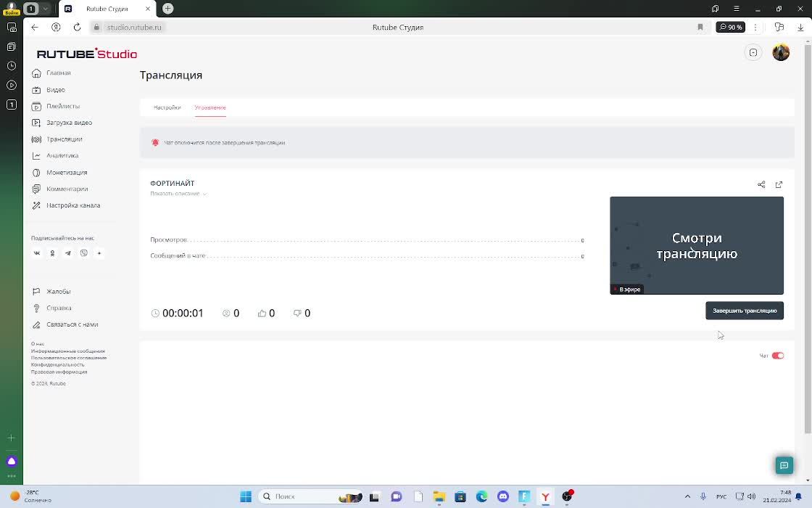Open Rutube Telegram social link
The image size is (812, 508).
[68, 253]
